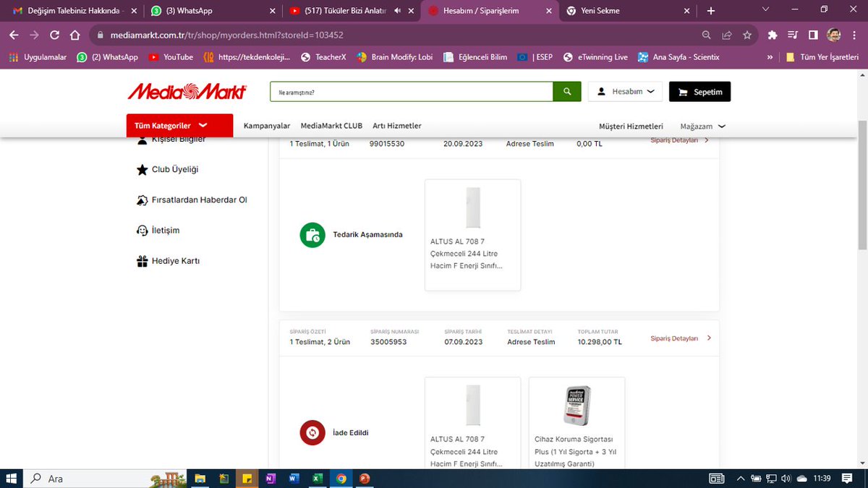868x488 pixels.
Task: Open the Chrome side panel icon
Action: [813, 35]
